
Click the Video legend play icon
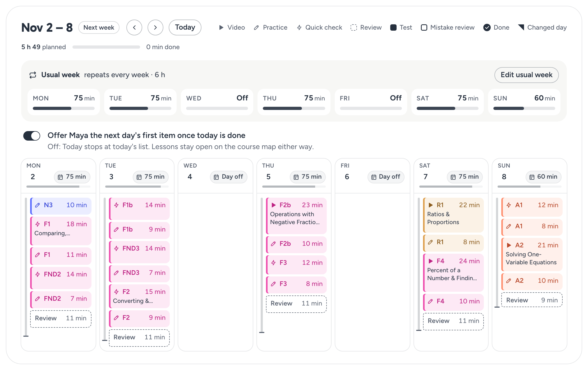221,27
